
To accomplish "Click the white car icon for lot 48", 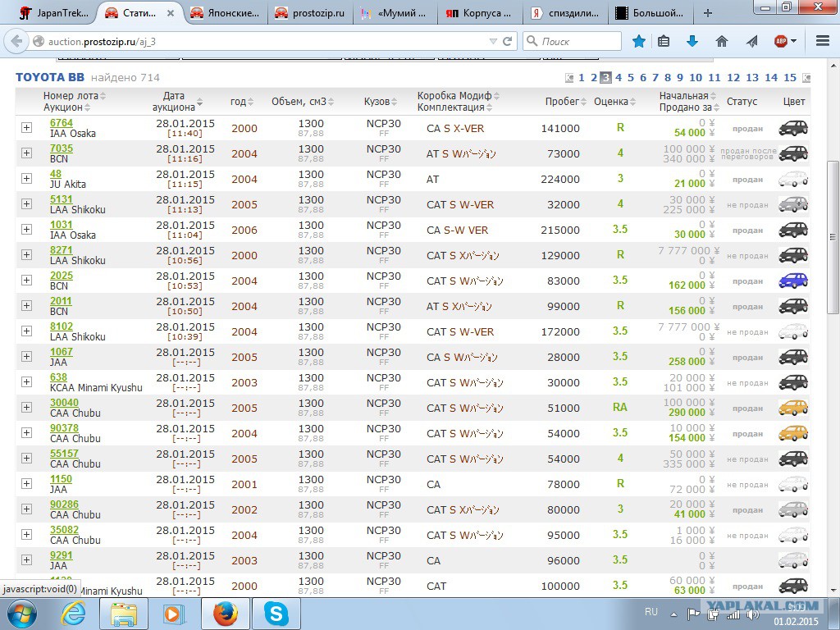I will click(793, 179).
